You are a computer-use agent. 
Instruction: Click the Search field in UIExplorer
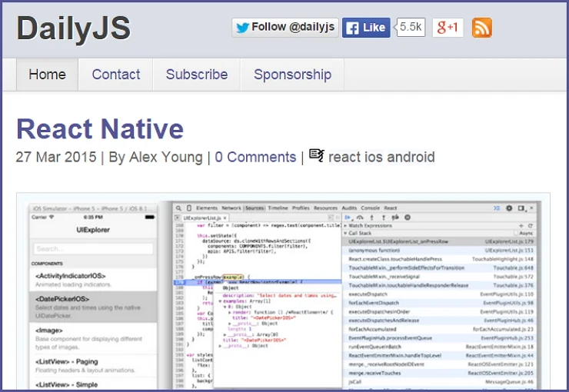(x=93, y=249)
